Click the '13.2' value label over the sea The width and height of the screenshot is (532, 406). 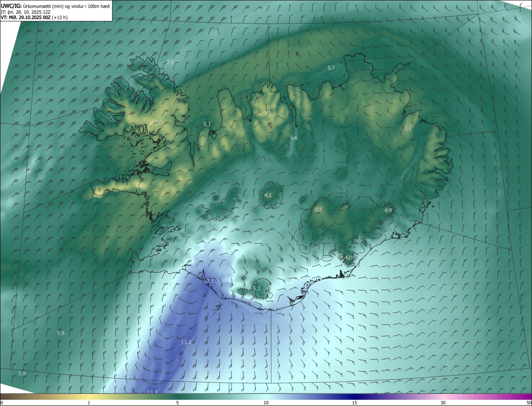coord(187,342)
